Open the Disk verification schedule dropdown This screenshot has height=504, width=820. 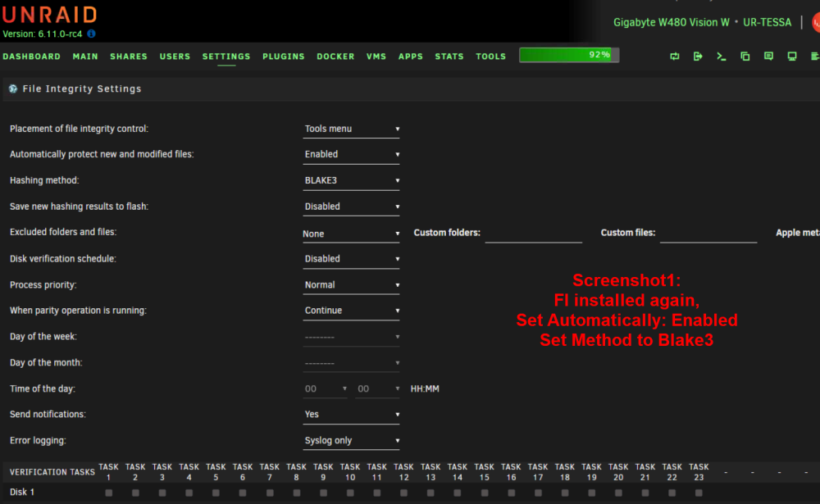[x=351, y=259]
